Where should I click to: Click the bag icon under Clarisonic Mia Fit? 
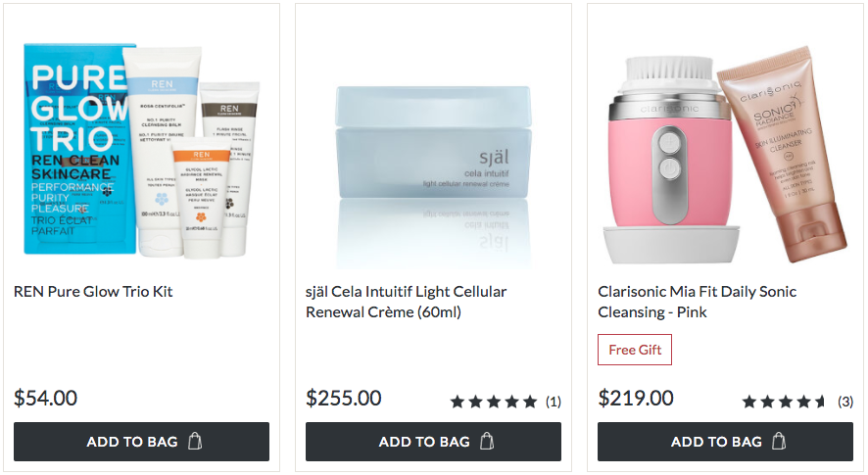tap(779, 442)
